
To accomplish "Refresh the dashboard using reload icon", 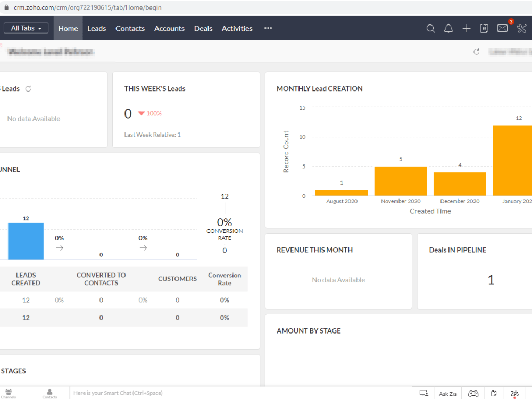I will (476, 52).
